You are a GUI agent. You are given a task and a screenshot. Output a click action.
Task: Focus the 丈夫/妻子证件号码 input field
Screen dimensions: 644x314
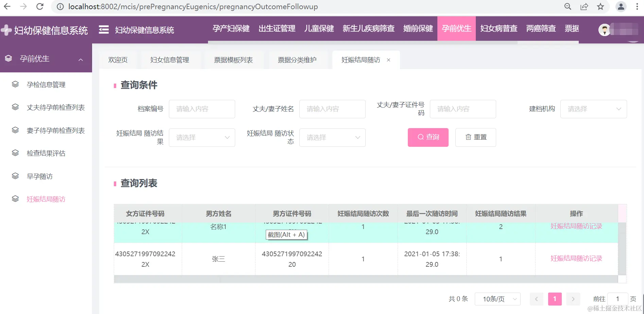pos(463,109)
